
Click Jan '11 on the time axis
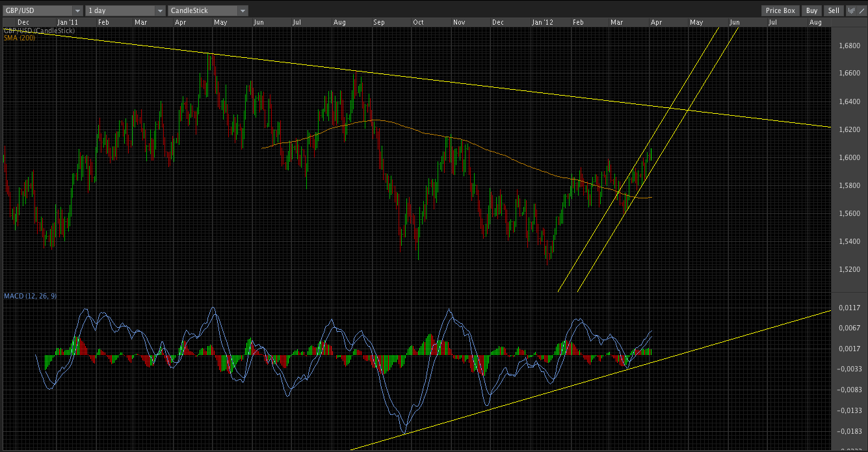coord(68,22)
